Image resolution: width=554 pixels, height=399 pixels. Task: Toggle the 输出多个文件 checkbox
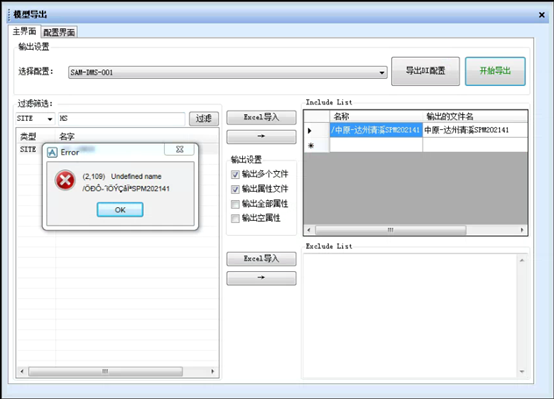[235, 174]
